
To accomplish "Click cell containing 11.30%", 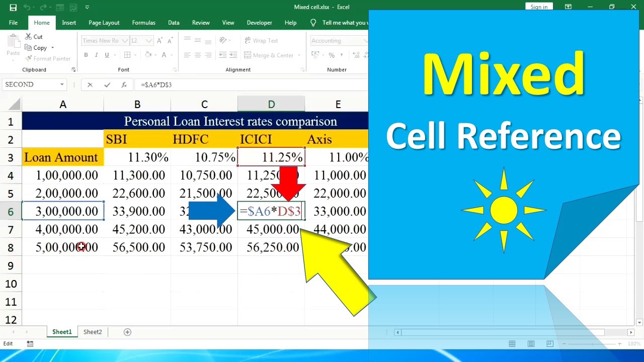I will [137, 157].
